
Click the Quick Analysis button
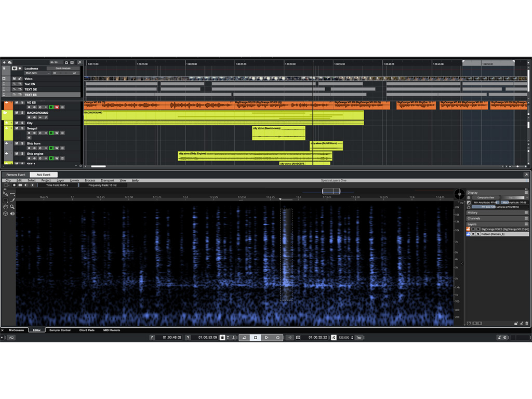tap(63, 68)
